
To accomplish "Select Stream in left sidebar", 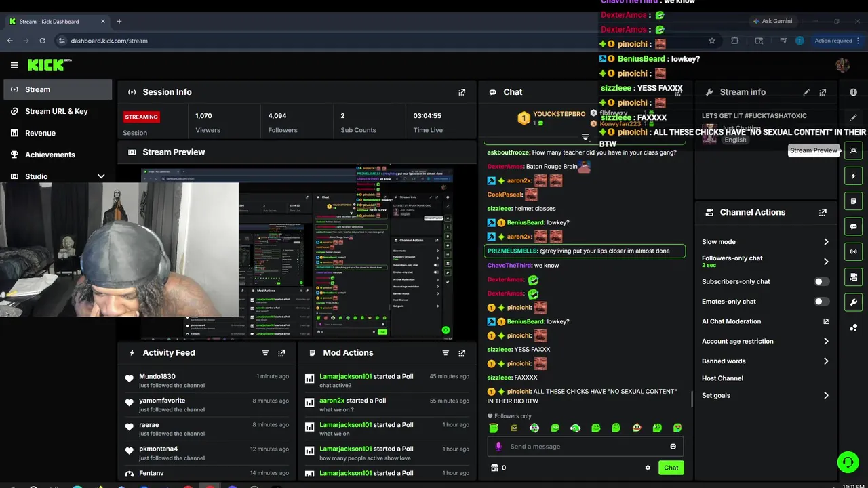I will coord(57,89).
